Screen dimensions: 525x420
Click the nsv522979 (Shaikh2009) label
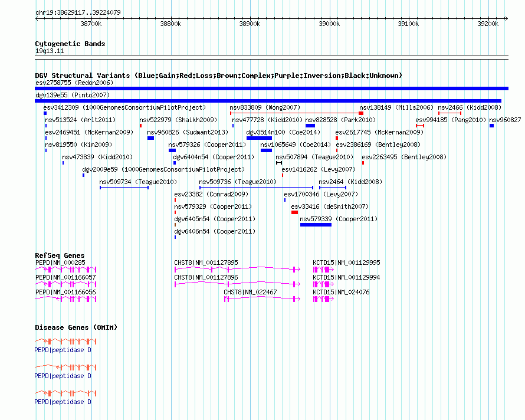tap(178, 120)
